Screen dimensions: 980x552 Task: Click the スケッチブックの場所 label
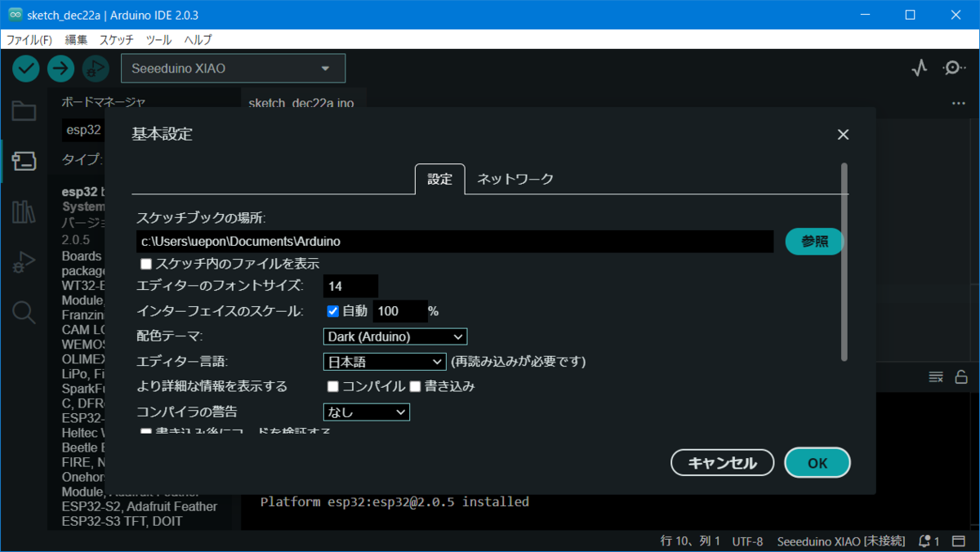(202, 218)
